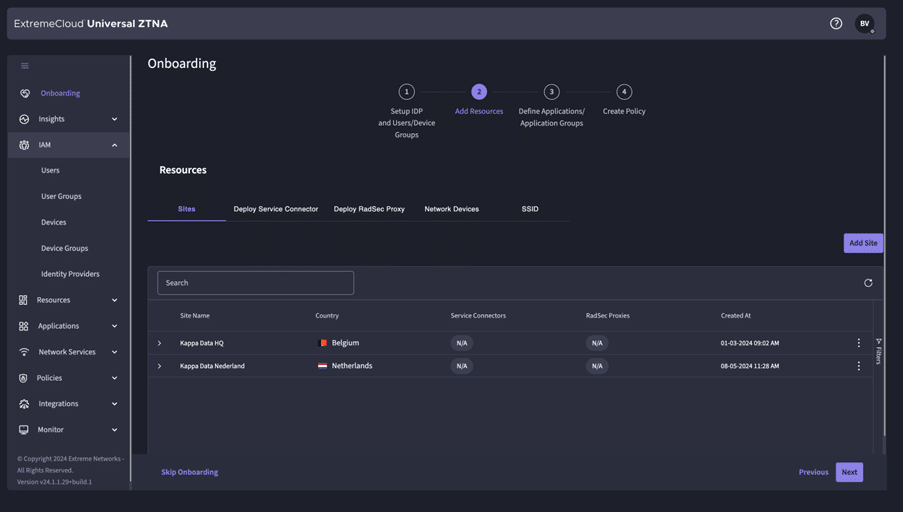Switch to the Network Devices tab
This screenshot has width=903, height=512.
(451, 209)
